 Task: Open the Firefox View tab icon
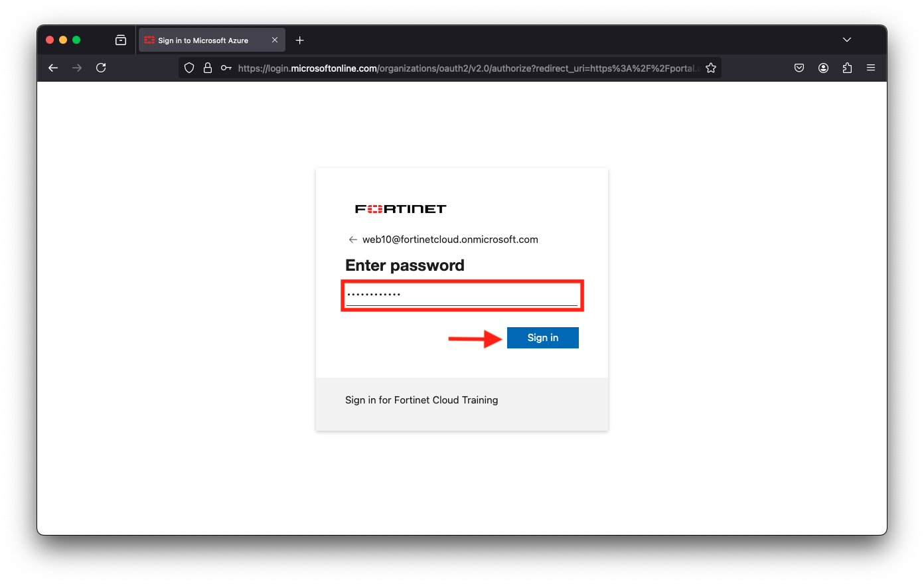[121, 40]
